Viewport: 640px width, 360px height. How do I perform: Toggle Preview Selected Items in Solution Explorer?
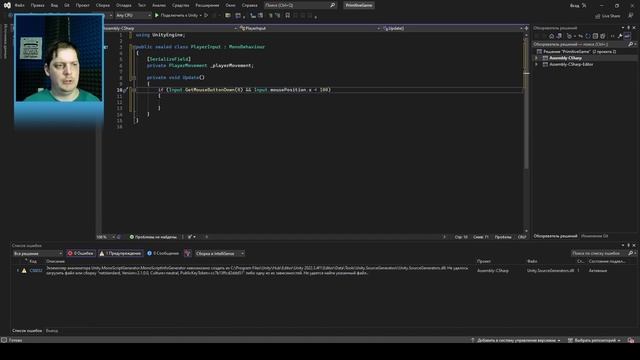627,36
